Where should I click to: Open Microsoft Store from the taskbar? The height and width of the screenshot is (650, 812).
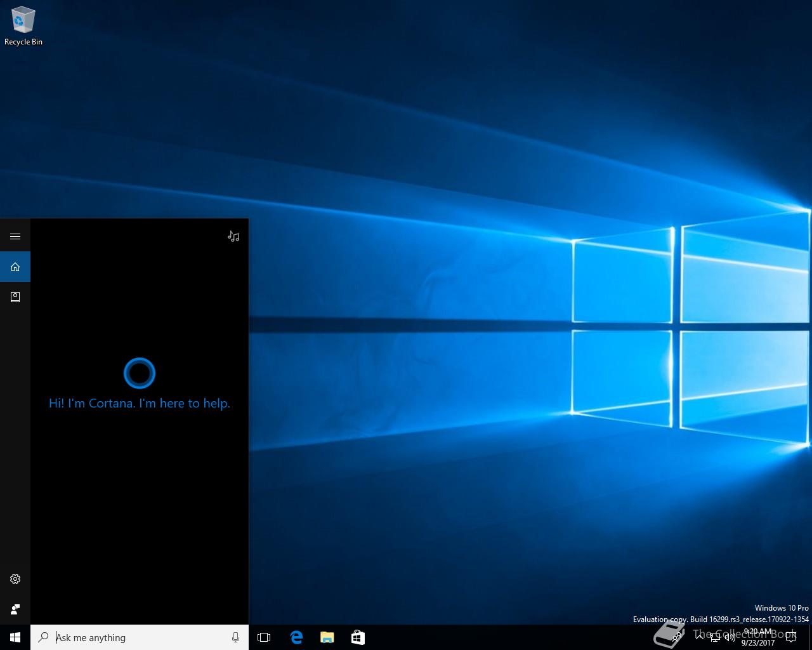coord(358,637)
